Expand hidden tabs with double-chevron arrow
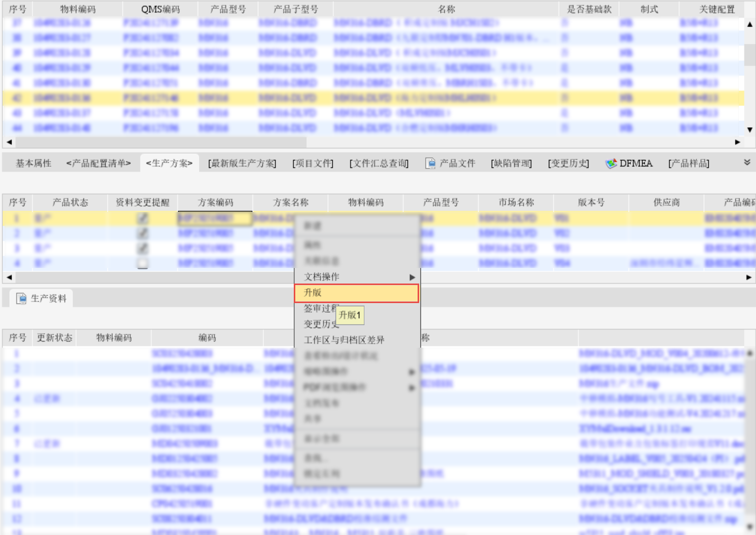756x535 pixels. pos(747,162)
